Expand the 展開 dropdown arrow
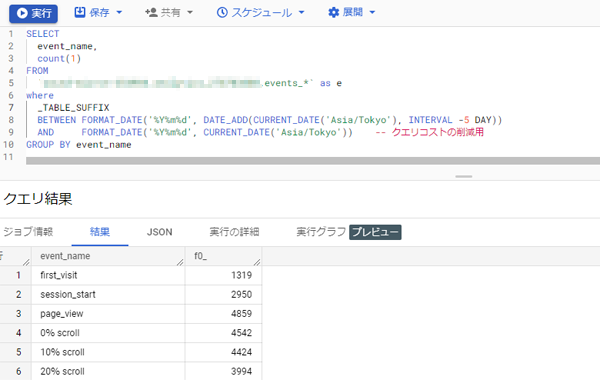The image size is (600, 380). point(372,13)
